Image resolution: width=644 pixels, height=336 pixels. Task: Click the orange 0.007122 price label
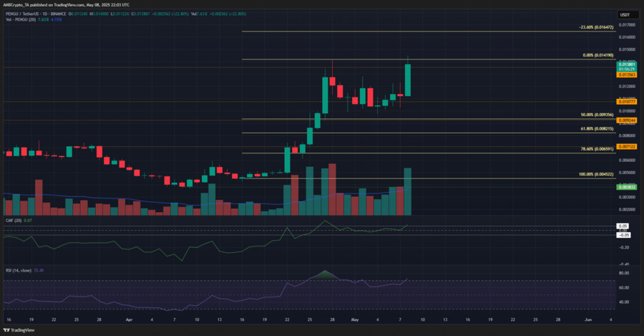coord(627,147)
